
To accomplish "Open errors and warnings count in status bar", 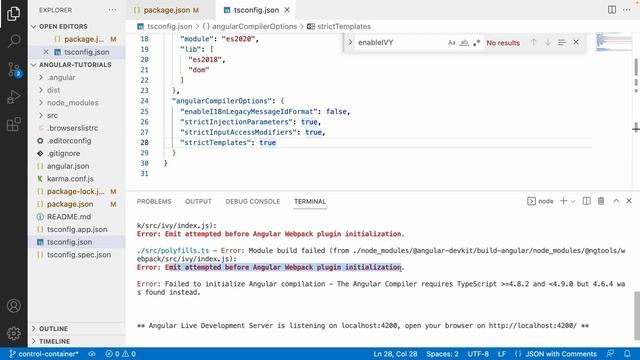I will coord(120,354).
